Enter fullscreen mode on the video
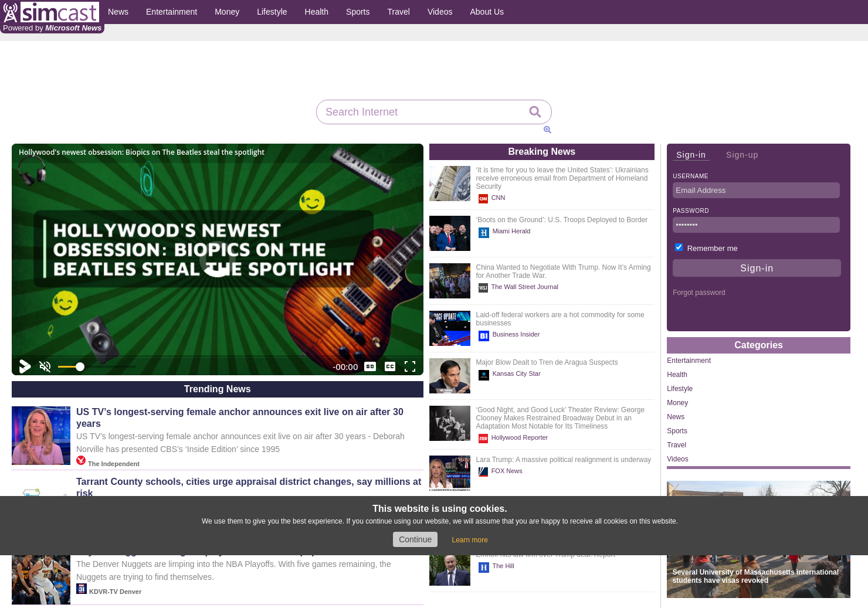Viewport: 868px width, 608px height. pos(410,367)
